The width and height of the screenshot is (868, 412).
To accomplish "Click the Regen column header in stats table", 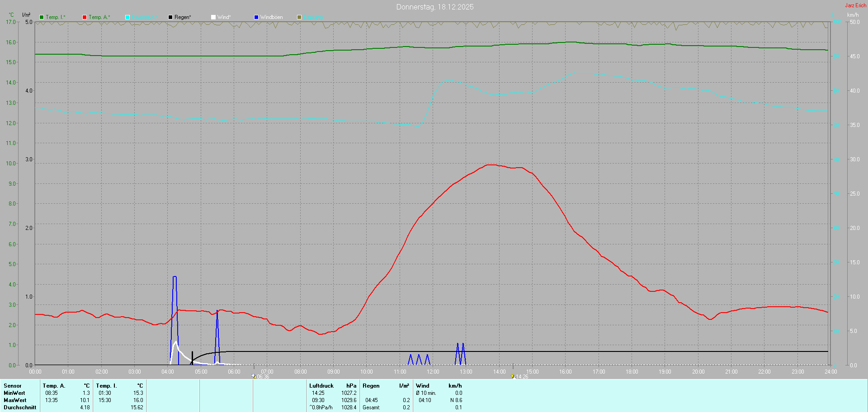I will [x=371, y=386].
